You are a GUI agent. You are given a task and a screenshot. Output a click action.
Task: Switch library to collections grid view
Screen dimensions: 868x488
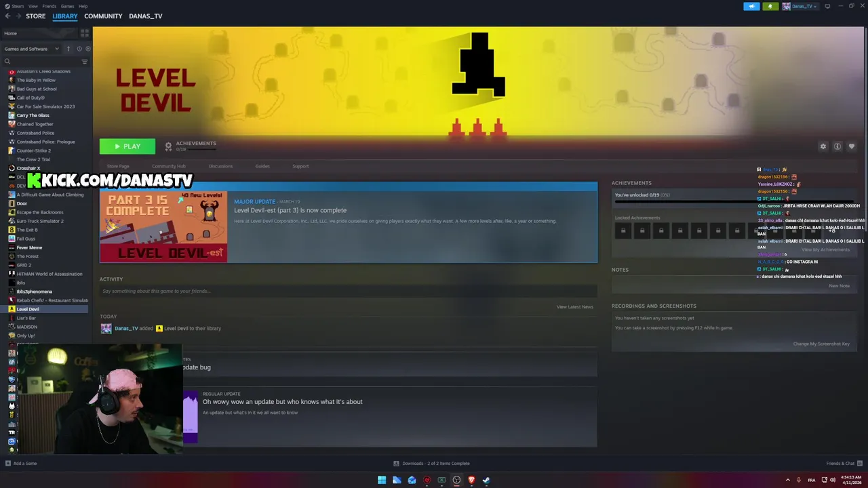pos(85,33)
